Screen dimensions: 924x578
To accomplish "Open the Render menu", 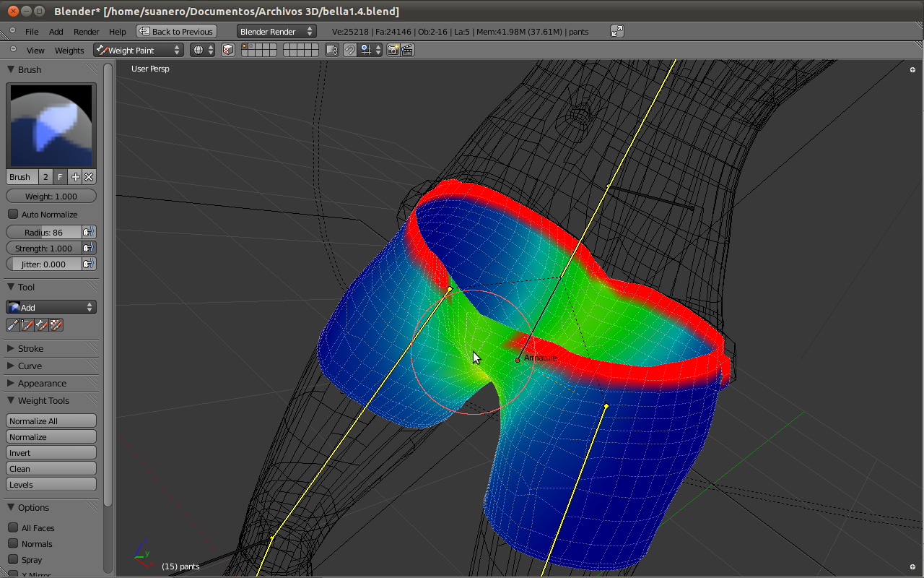I will (87, 32).
